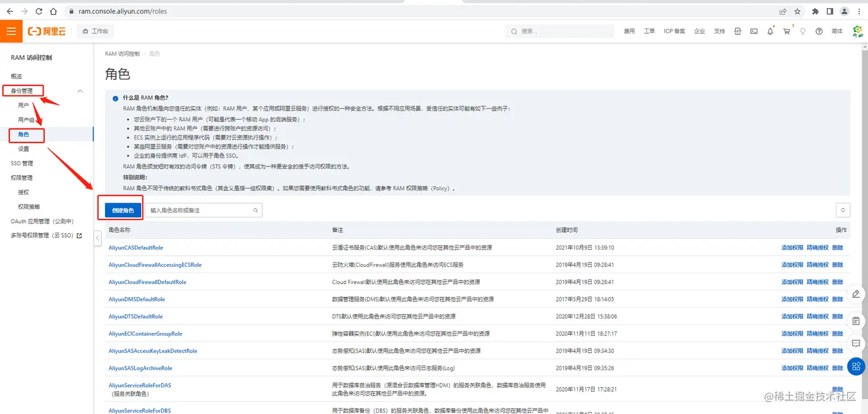Collapse the 身份管理 section chevron

[x=80, y=91]
